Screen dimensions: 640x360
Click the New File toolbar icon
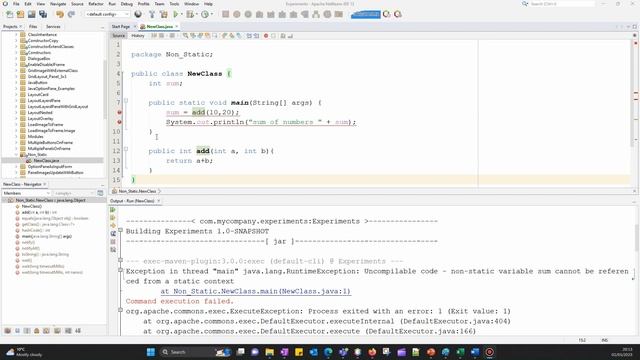tap(9, 14)
